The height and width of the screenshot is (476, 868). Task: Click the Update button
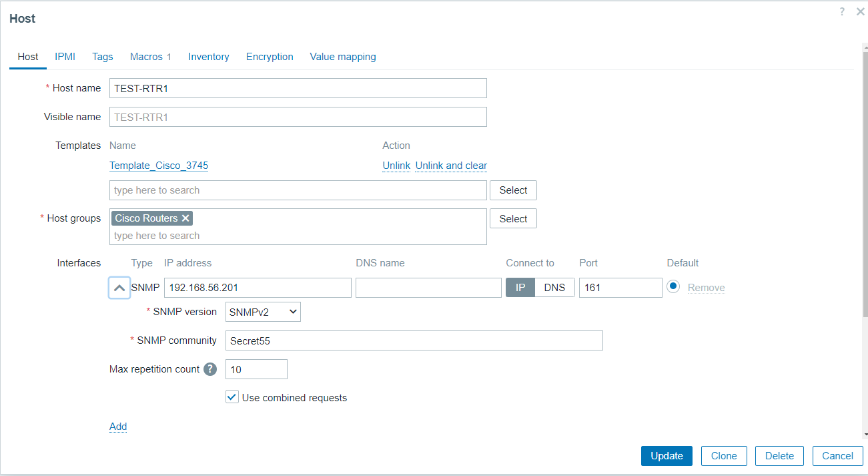click(667, 456)
